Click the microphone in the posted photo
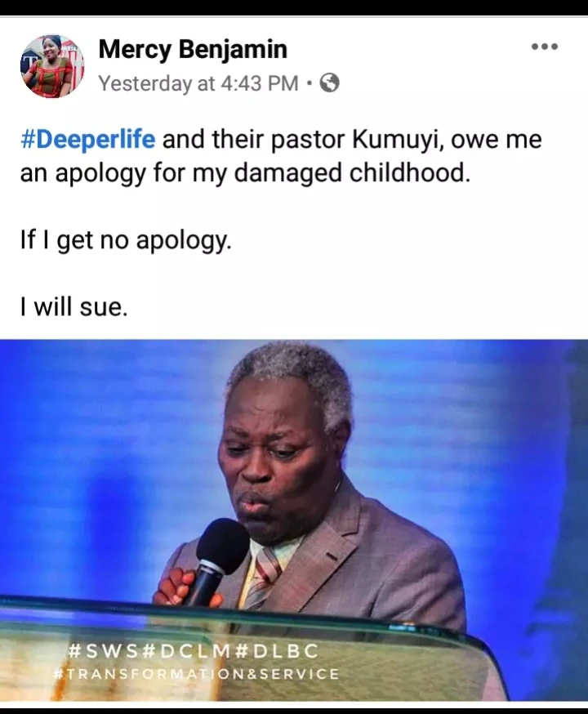This screenshot has height=714, width=588. tap(216, 560)
